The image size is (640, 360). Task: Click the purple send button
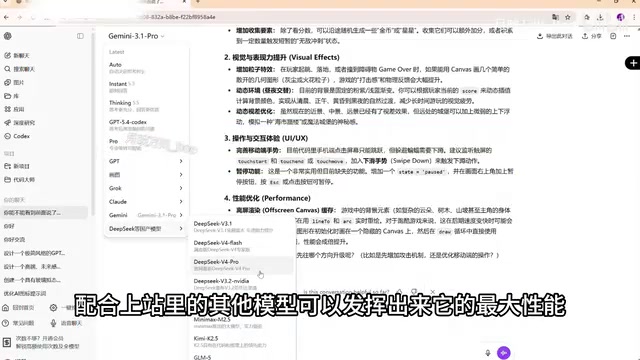(504, 353)
